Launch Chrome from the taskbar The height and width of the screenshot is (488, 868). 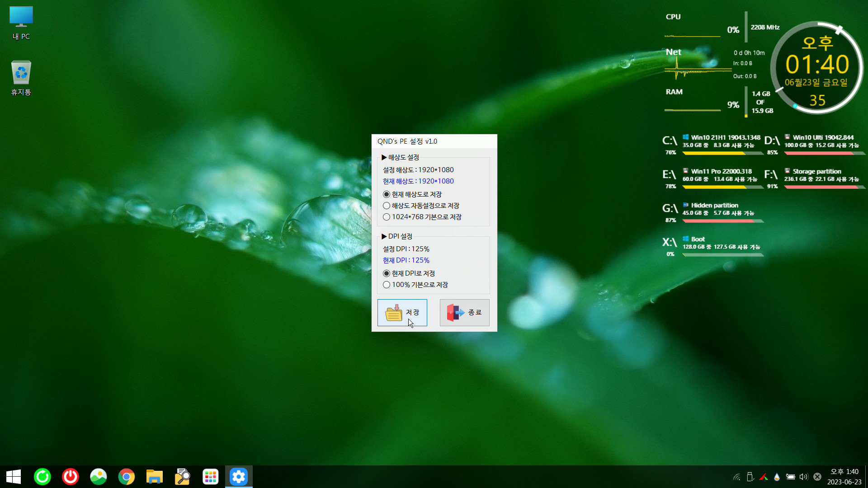[127, 477]
